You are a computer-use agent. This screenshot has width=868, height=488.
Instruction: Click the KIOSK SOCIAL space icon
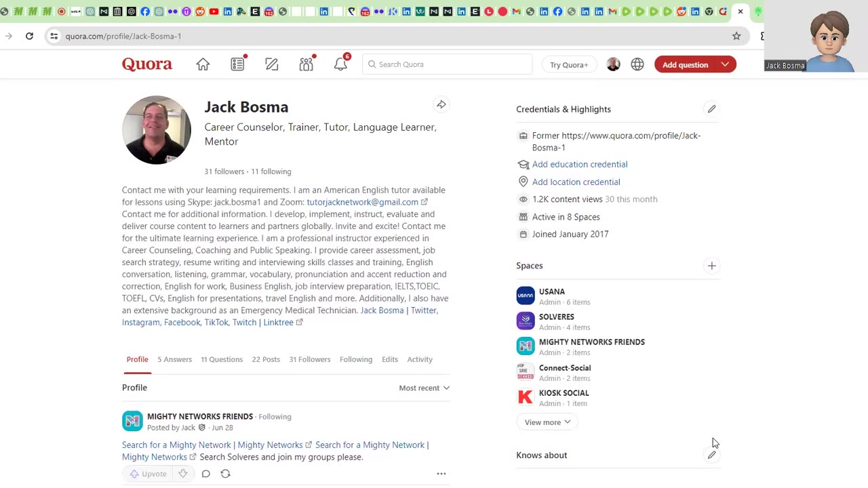pyautogui.click(x=526, y=397)
